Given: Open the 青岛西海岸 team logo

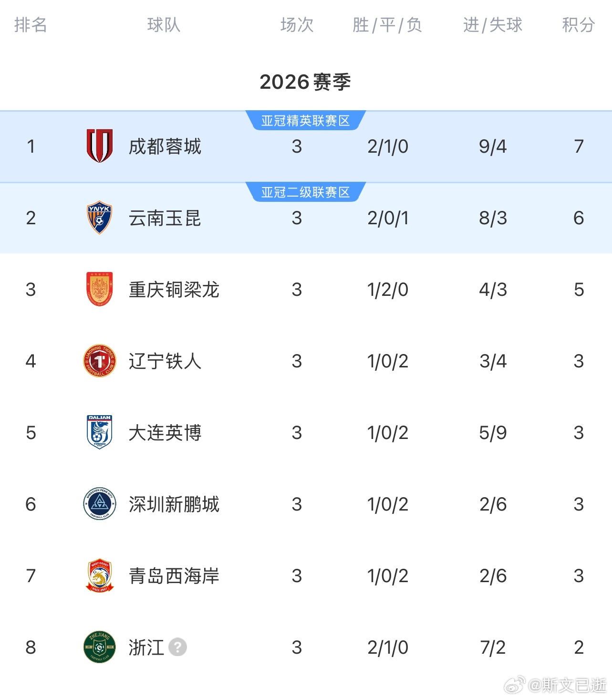Looking at the screenshot, I should [99, 575].
